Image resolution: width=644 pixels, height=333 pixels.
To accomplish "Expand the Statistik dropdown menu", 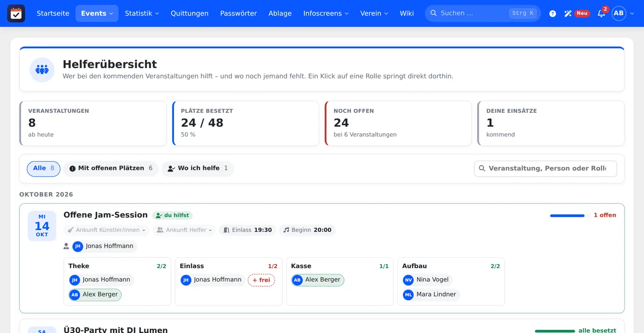I will (142, 13).
